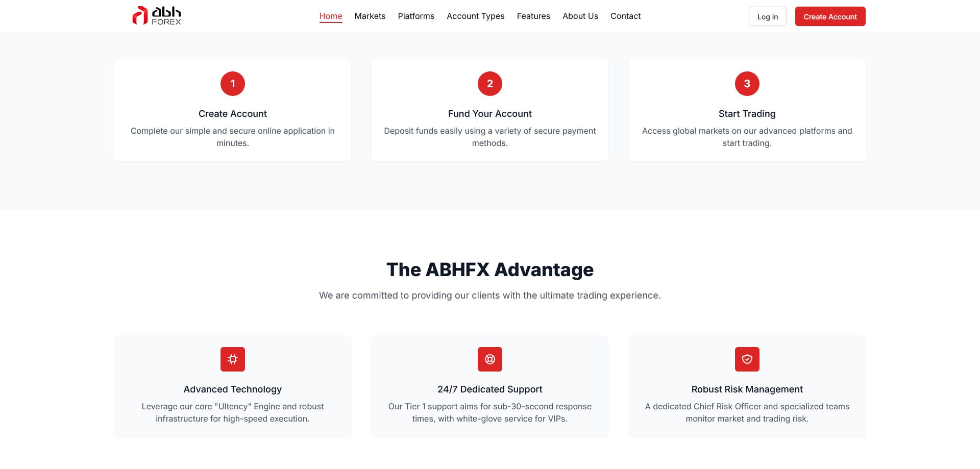Navigate to About Us
This screenshot has height=469, width=980.
[580, 16]
